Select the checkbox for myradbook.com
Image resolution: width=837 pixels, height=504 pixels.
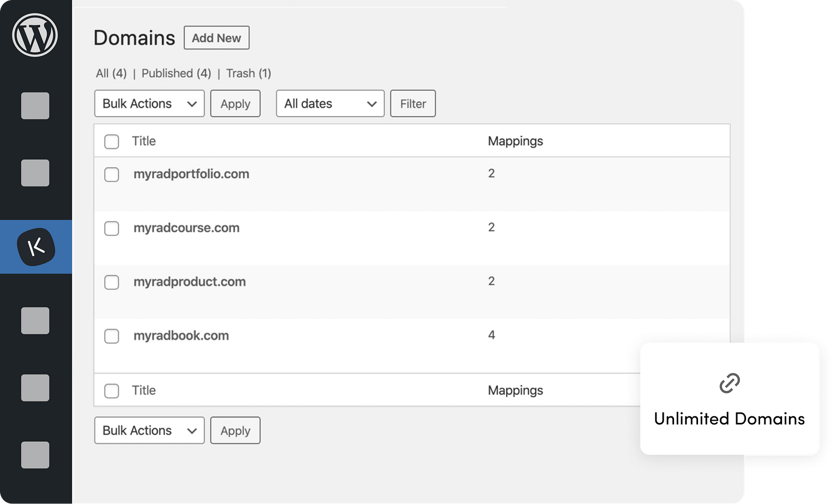click(x=111, y=336)
